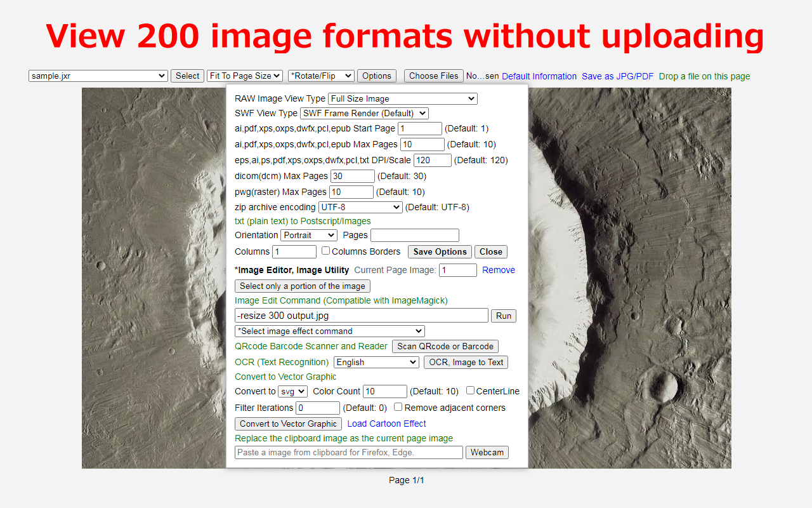
Task: Run the resize image edit command
Action: [503, 316]
